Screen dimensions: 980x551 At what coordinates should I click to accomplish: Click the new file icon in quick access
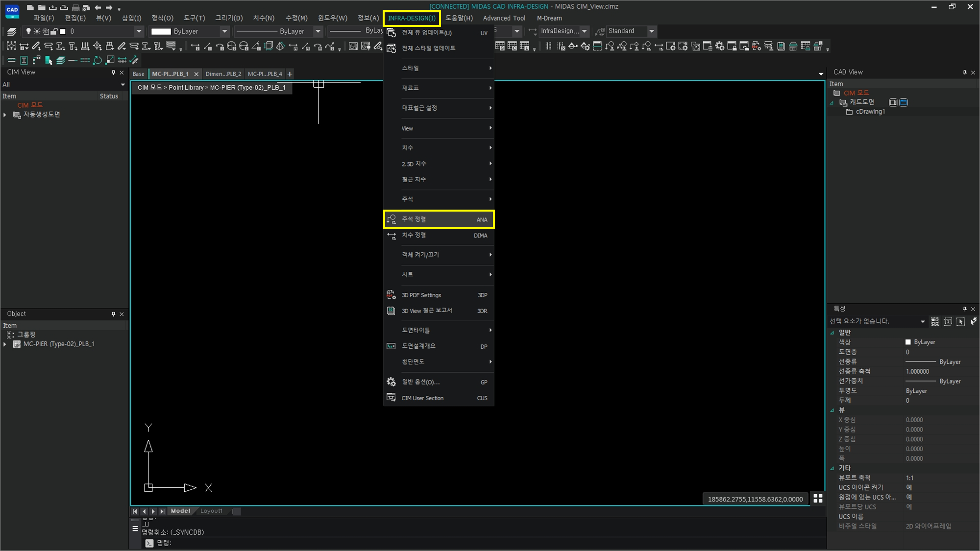(x=30, y=7)
